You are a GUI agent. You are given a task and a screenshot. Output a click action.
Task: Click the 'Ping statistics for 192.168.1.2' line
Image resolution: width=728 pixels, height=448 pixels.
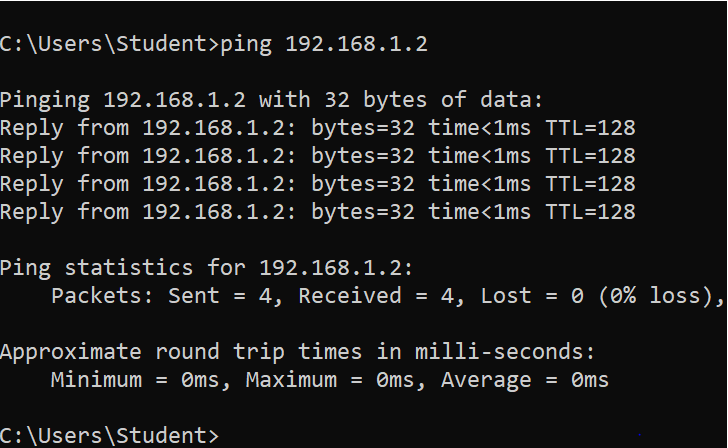pyautogui.click(x=206, y=268)
